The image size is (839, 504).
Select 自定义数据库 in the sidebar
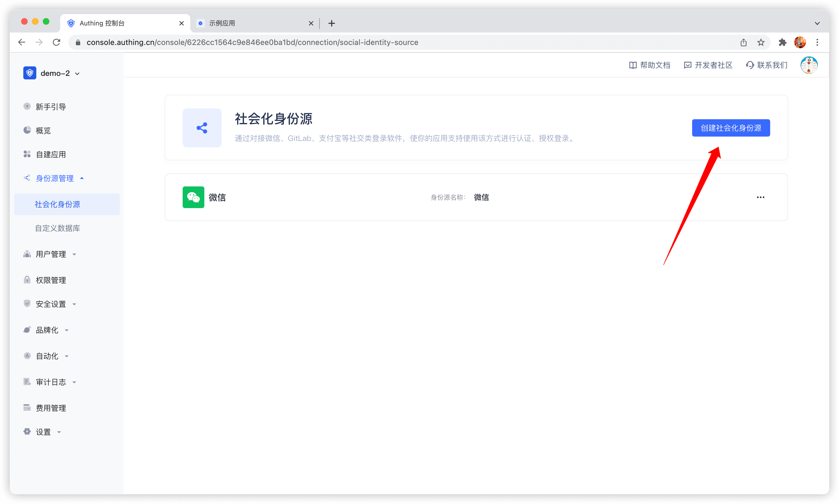(x=57, y=228)
